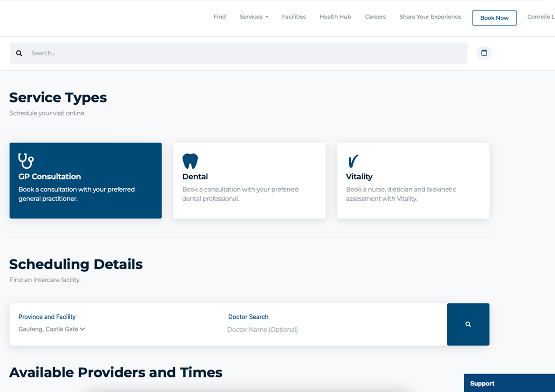Focus the top Search input field

point(239,53)
